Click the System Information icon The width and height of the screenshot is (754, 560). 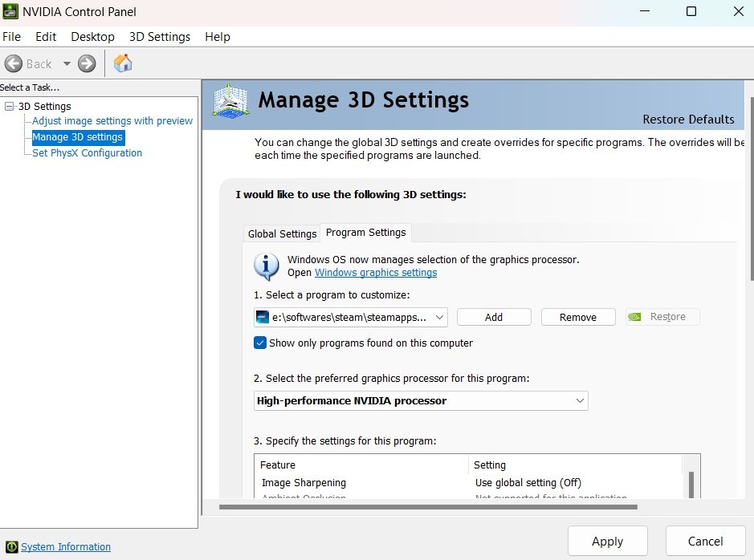pos(11,546)
